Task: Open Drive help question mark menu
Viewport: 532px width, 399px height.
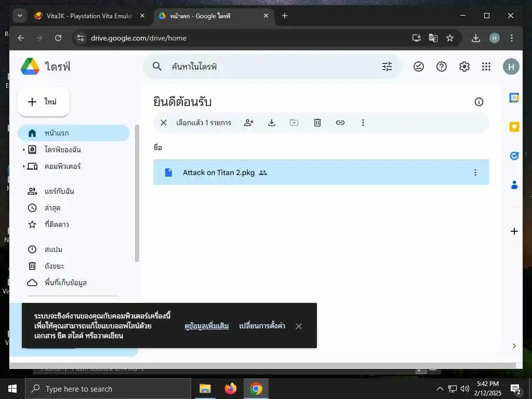Action: click(x=442, y=66)
